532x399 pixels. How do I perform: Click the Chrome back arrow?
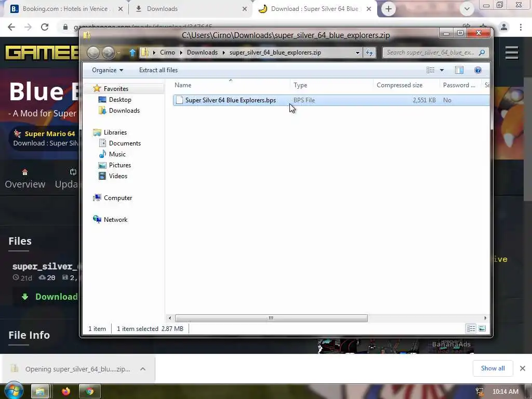(x=11, y=27)
